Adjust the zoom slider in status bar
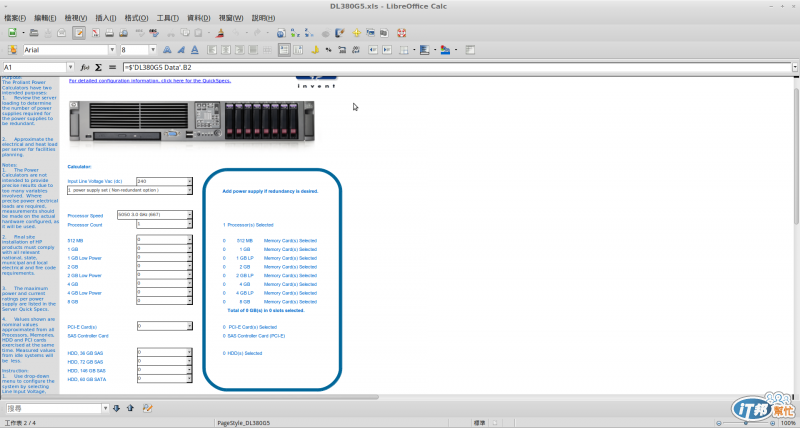 pos(745,423)
